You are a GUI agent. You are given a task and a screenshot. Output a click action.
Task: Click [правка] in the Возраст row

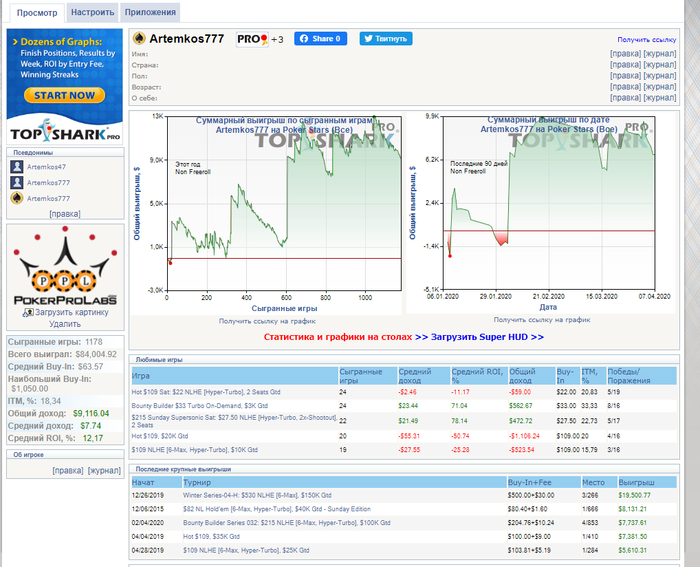(x=625, y=87)
